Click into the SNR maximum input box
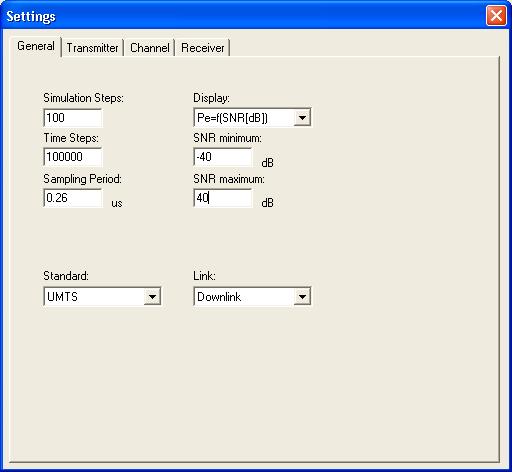The width and height of the screenshot is (512, 472). pos(223,198)
